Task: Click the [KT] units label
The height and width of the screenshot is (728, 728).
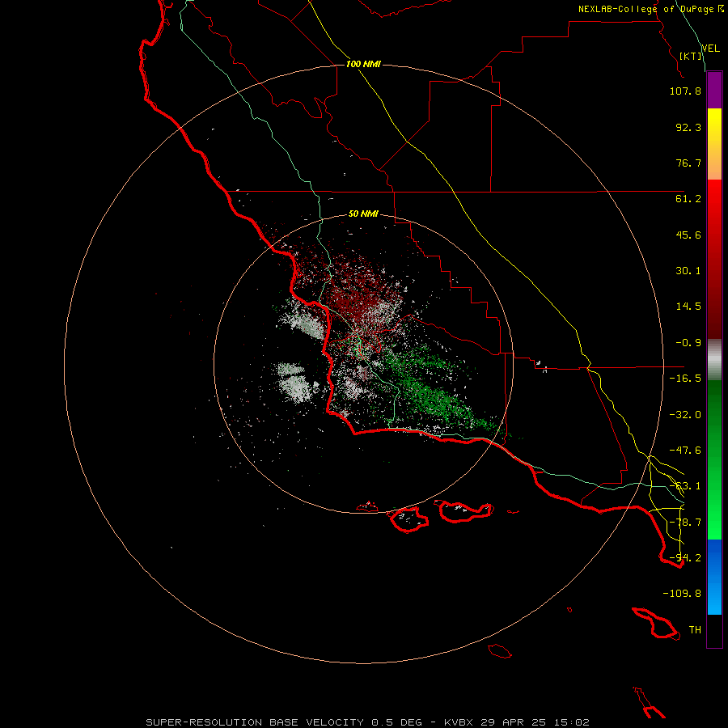Action: click(691, 56)
